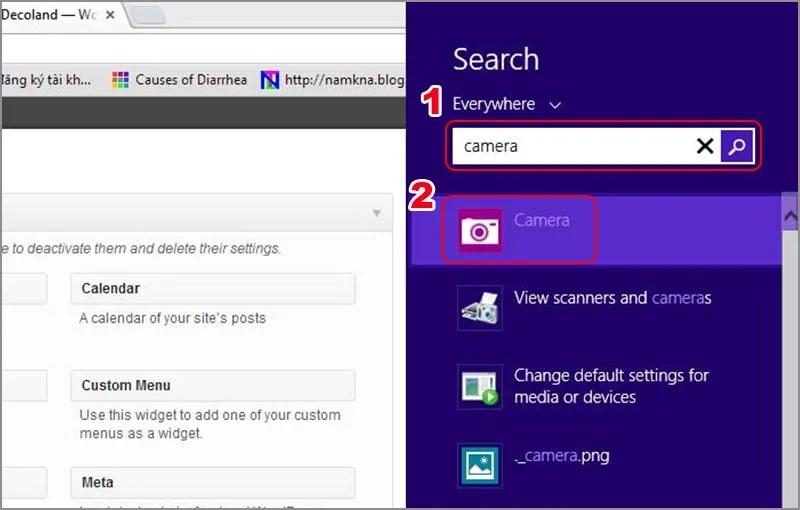Select the Calendar widget
The width and height of the screenshot is (800, 510).
(x=212, y=289)
